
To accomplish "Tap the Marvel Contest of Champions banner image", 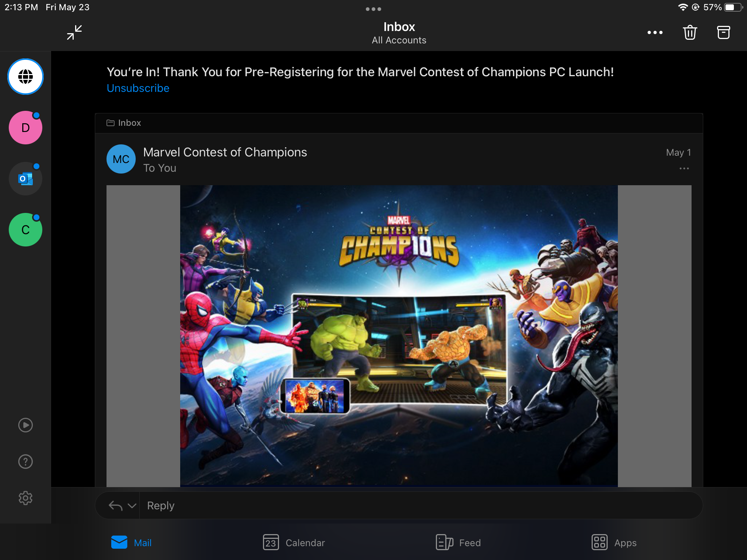I will click(x=399, y=336).
